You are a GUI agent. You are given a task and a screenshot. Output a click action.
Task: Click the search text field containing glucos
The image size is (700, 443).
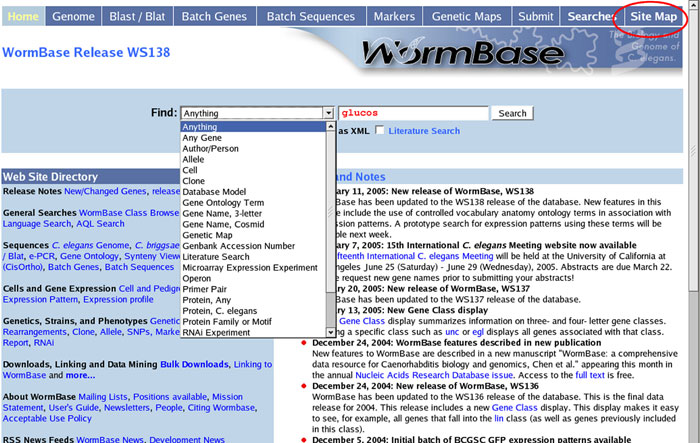point(413,113)
